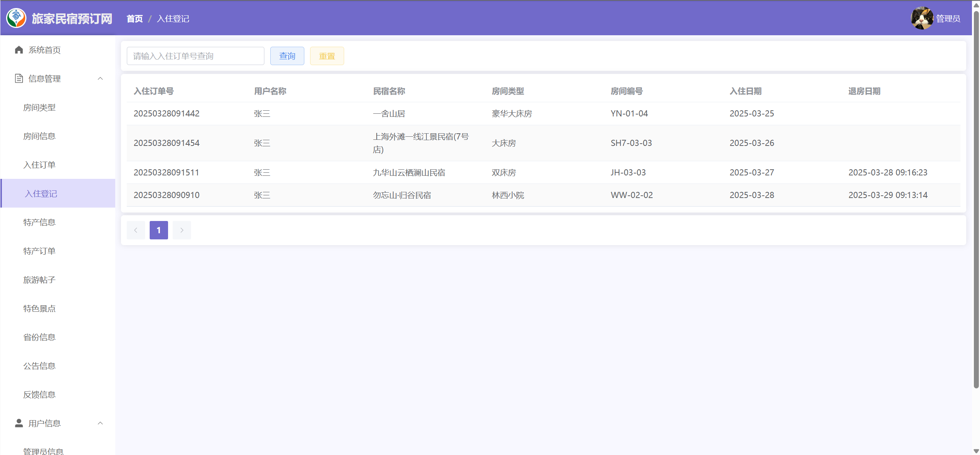Open 首页 breadcrumb link

[x=134, y=19]
